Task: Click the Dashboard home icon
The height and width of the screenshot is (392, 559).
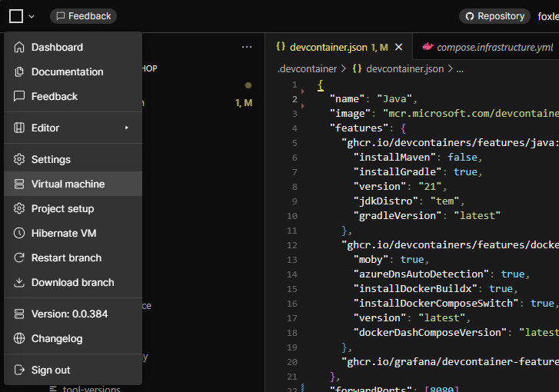Action: (x=19, y=47)
